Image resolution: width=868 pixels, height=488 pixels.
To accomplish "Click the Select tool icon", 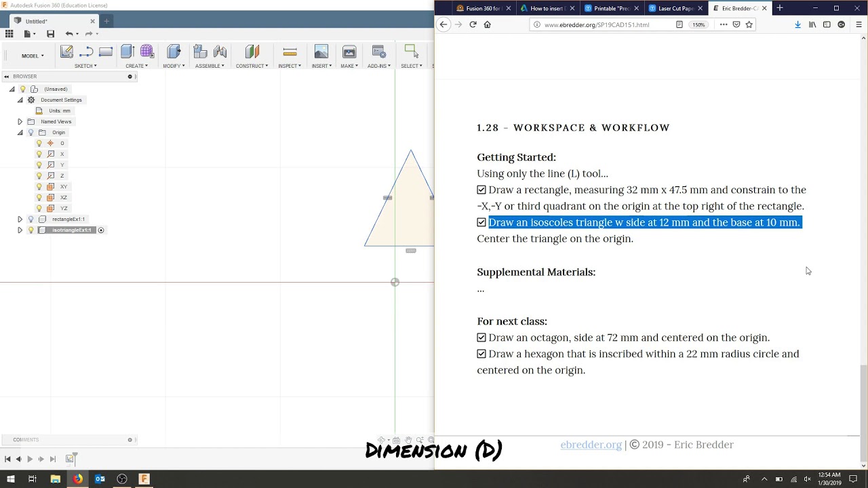I will coord(411,50).
